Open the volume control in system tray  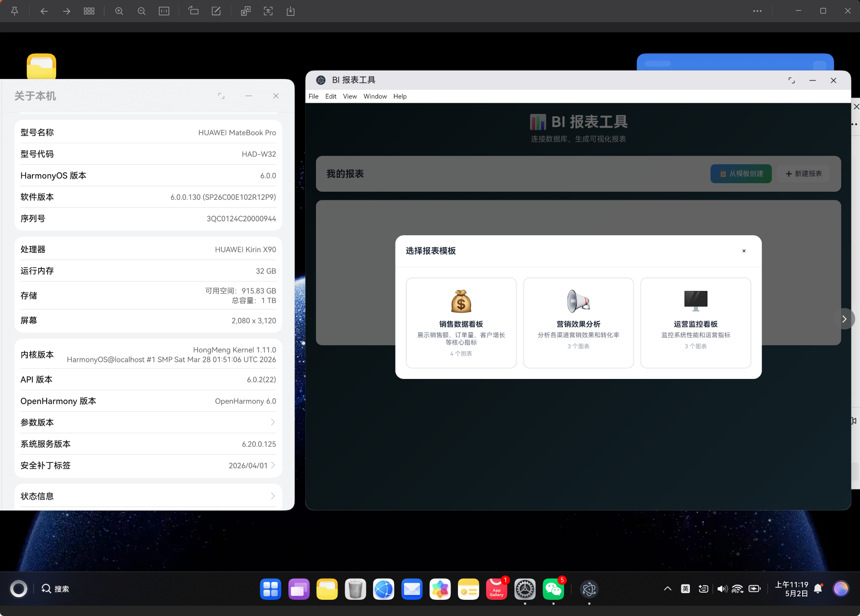coord(722,589)
